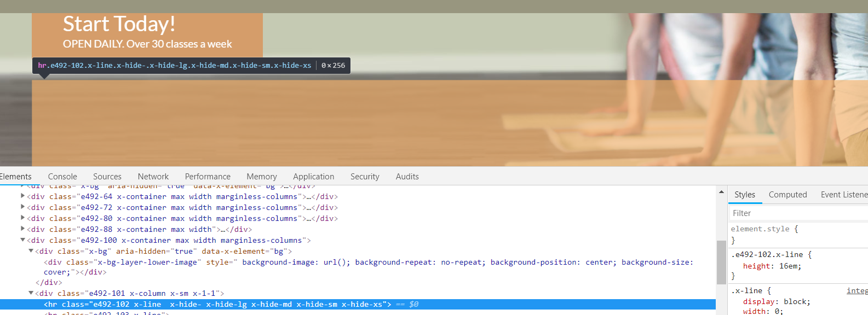Collapse the e492-101 x-column div

pos(31,293)
